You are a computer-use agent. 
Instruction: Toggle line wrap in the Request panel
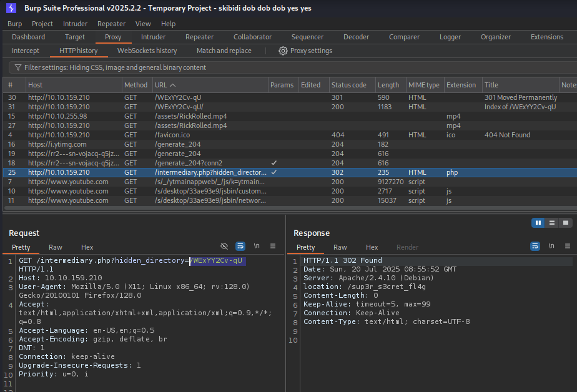coord(240,247)
